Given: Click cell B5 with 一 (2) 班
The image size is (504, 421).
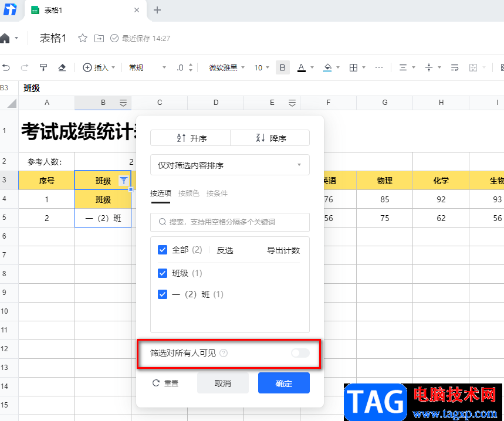Looking at the screenshot, I should click(x=103, y=218).
